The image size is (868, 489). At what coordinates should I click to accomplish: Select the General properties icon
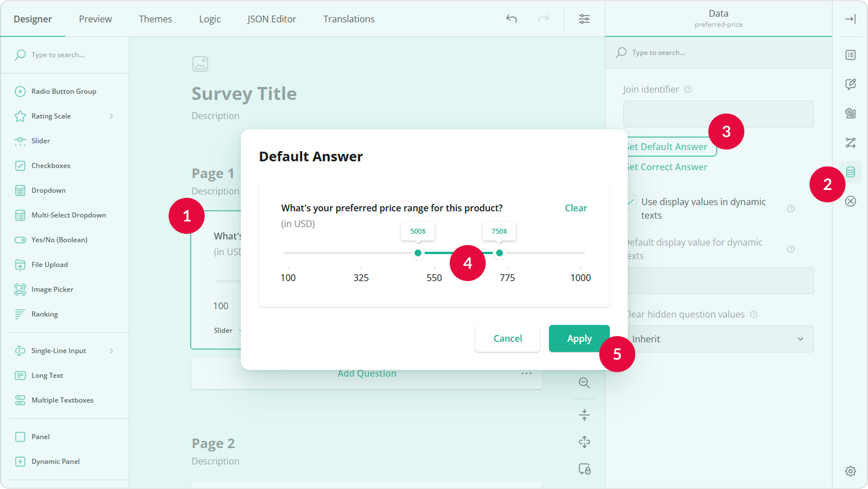[850, 55]
